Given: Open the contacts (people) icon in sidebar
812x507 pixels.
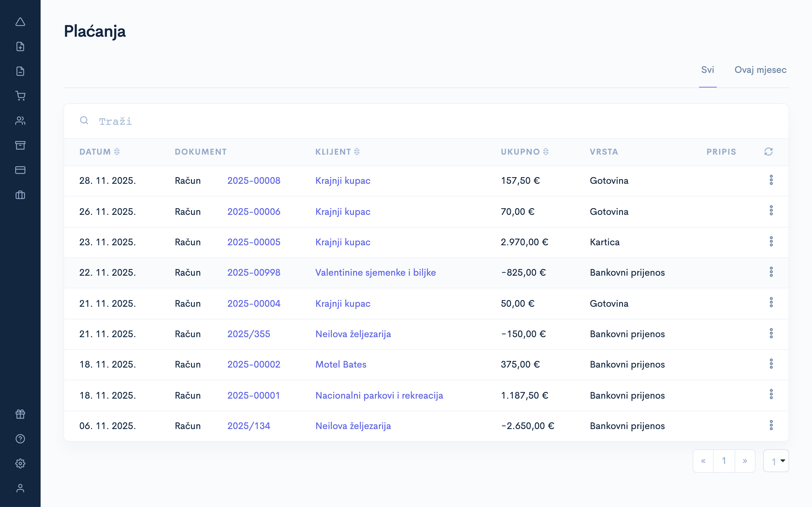Looking at the screenshot, I should (x=20, y=120).
